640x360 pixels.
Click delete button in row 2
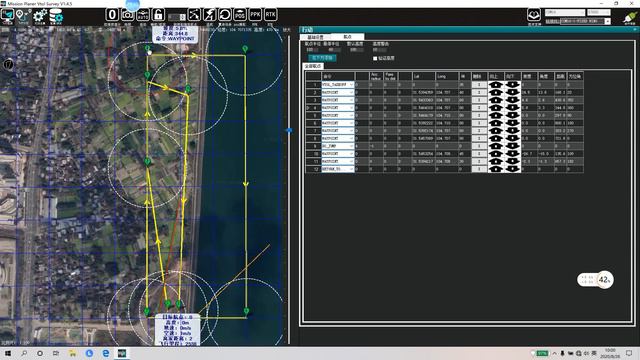(480, 92)
